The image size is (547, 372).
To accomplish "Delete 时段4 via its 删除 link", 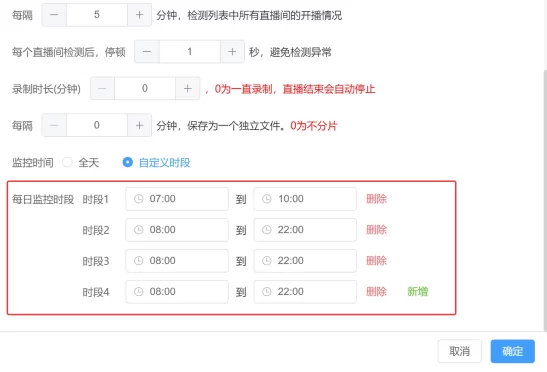I will (376, 292).
